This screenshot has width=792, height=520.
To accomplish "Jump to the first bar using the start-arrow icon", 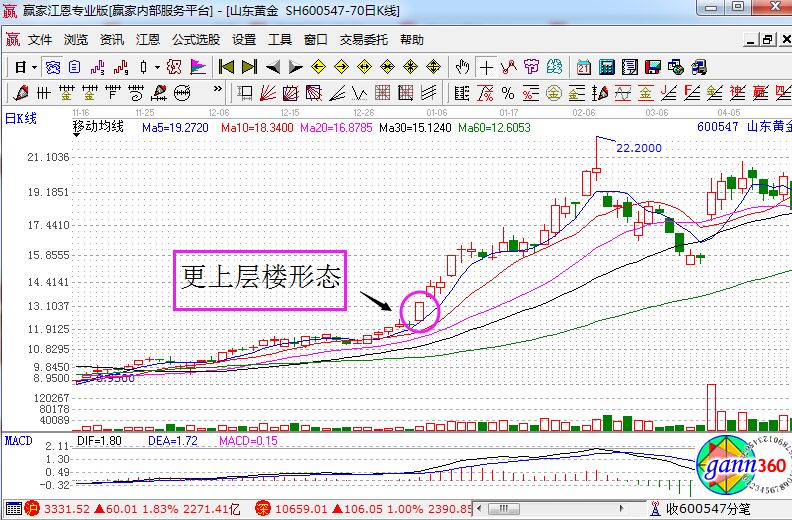I will [x=227, y=67].
